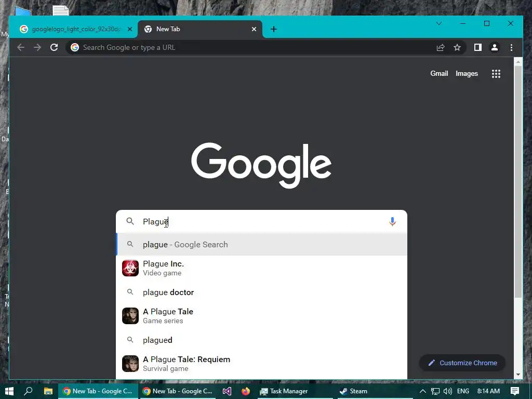The height and width of the screenshot is (399, 532).
Task: Switch to first New Tab Chrome taskbar button
Action: click(98, 391)
